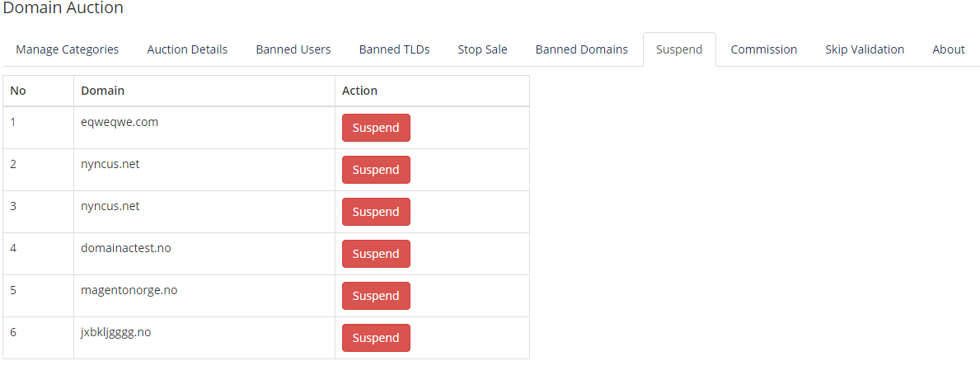Viewport: 980px width, 384px height.
Task: Suspend the domain eqweqwe.com
Action: pos(376,128)
